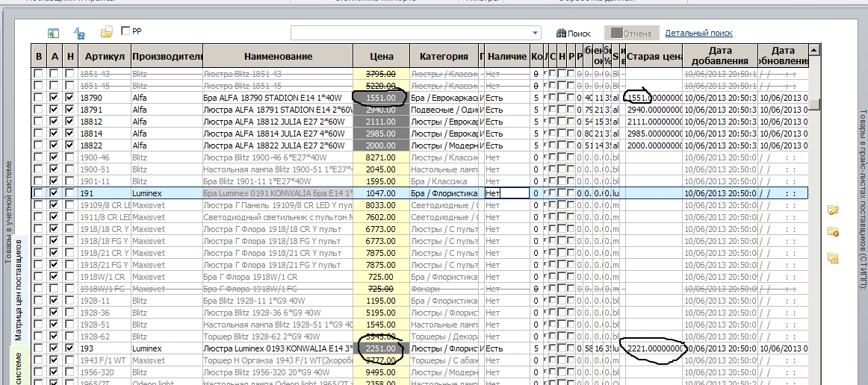Sort by the Производитель column header

point(167,56)
